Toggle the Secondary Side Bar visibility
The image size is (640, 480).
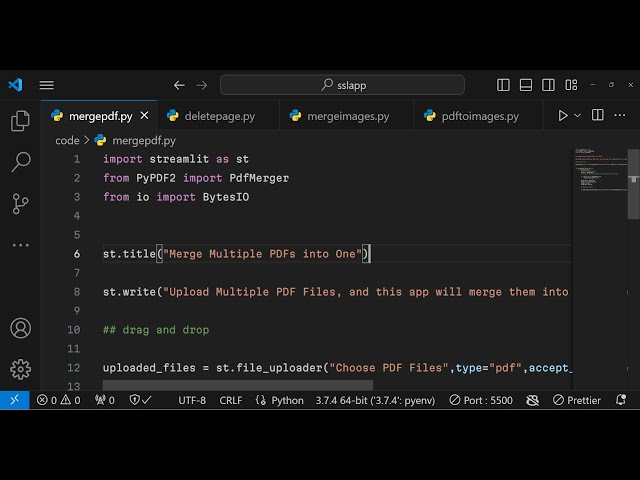(x=548, y=85)
